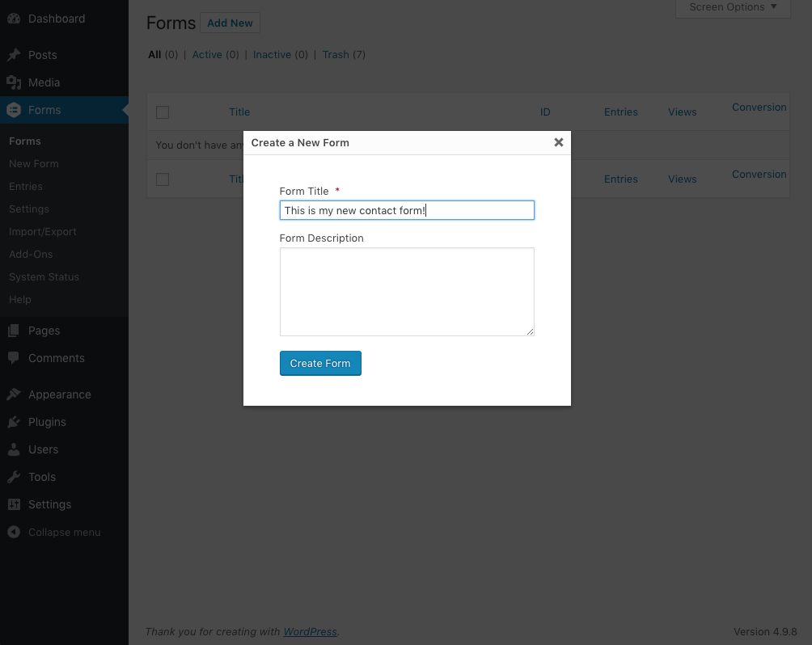Click the Users sidebar icon
The image size is (812, 645).
pos(14,449)
